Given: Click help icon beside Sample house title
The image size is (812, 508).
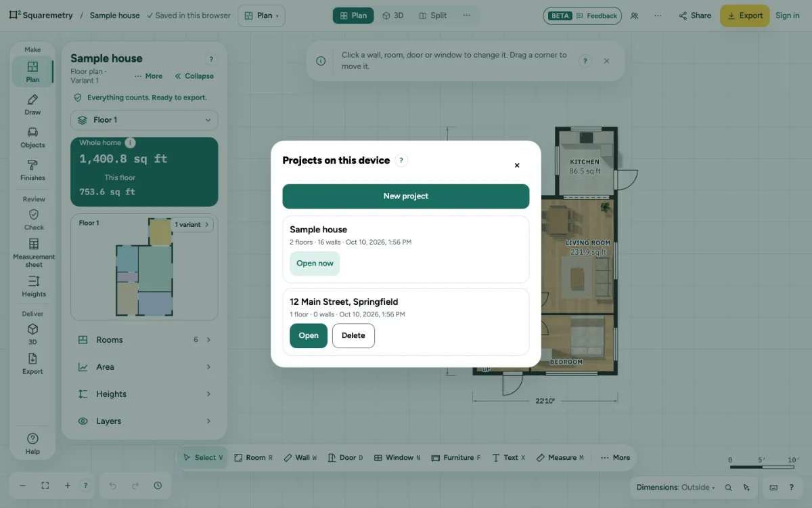Looking at the screenshot, I should (211, 60).
